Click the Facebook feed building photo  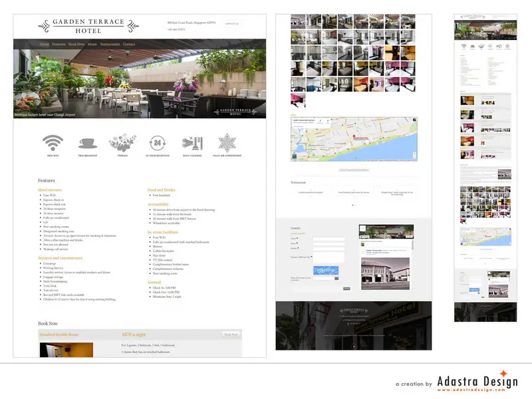[x=386, y=274]
